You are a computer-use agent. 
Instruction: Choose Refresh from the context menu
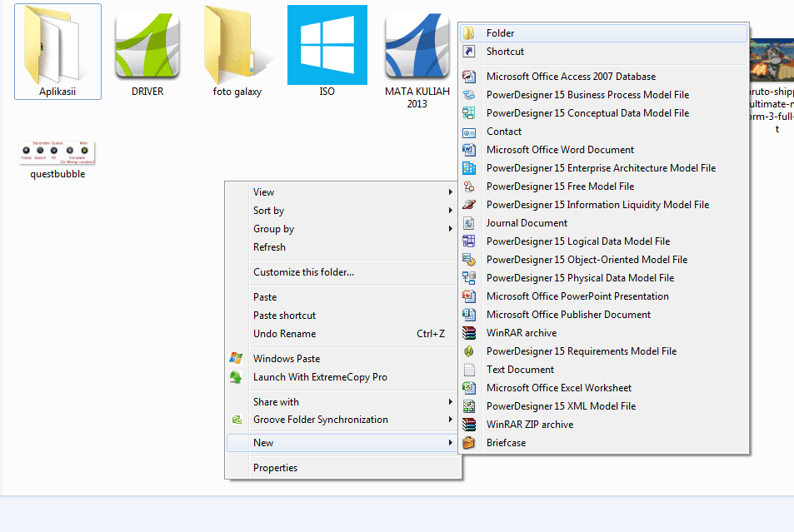tap(342, 247)
